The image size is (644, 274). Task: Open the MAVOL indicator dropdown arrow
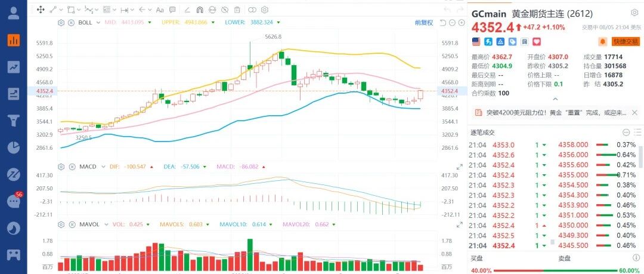[106, 224]
